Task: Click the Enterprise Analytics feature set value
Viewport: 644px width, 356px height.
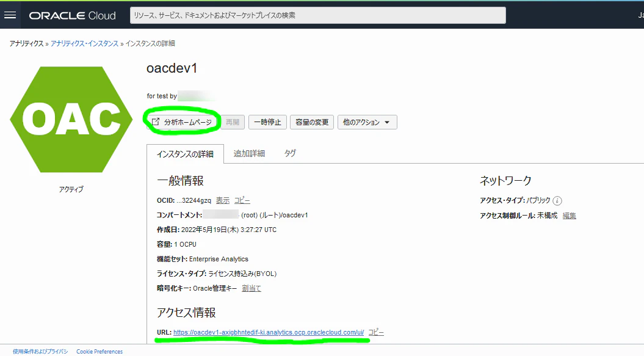Action: 219,259
